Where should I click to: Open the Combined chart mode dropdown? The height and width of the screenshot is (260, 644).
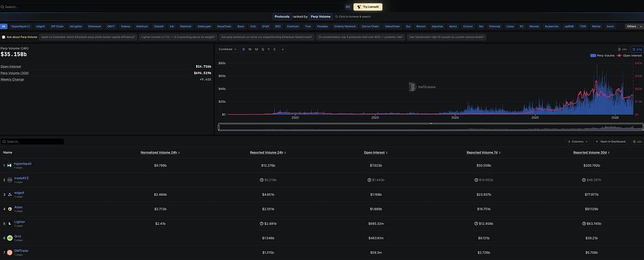coord(228,49)
